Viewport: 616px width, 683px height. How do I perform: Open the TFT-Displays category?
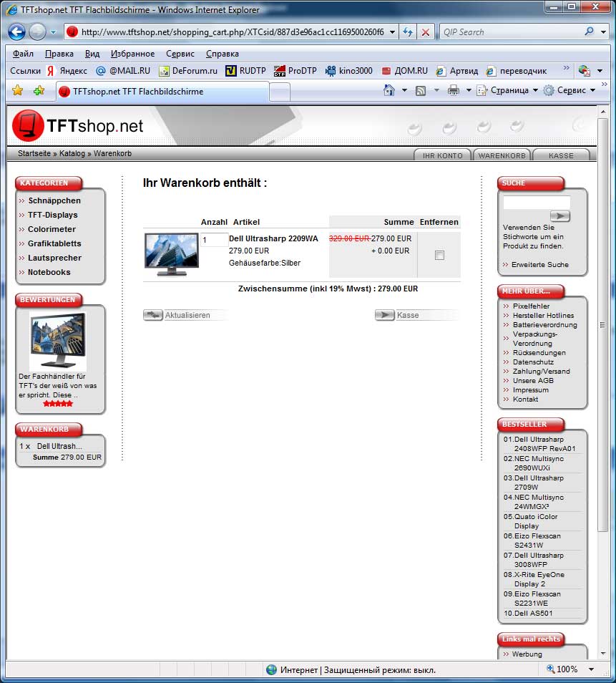pyautogui.click(x=53, y=215)
